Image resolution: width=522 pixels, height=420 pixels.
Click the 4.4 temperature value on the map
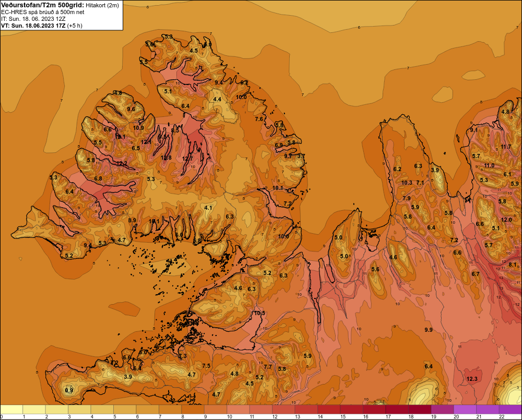(217, 99)
